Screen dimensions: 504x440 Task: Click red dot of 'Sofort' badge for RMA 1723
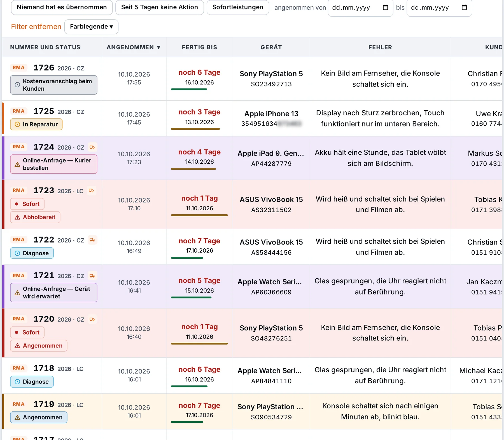coord(17,204)
